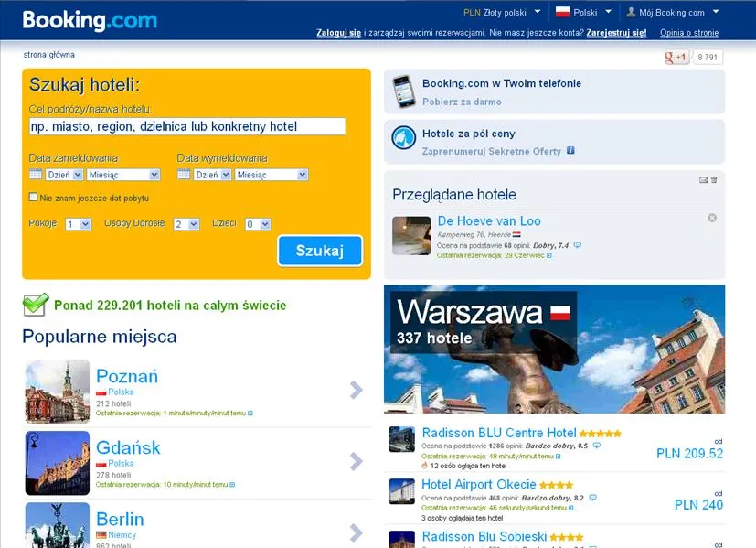Viewport: 756px width, 548px height.
Task: Click the PLN 209.52 price
Action: pos(690,454)
